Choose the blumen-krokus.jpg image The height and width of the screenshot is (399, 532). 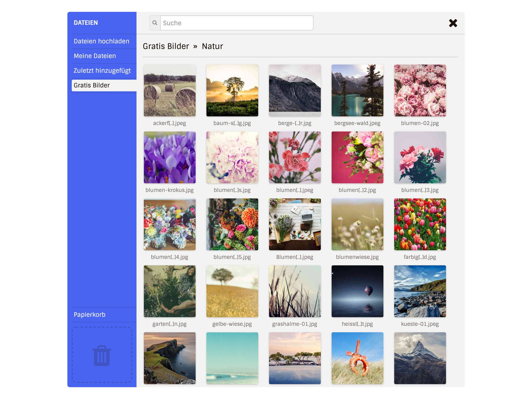(170, 158)
